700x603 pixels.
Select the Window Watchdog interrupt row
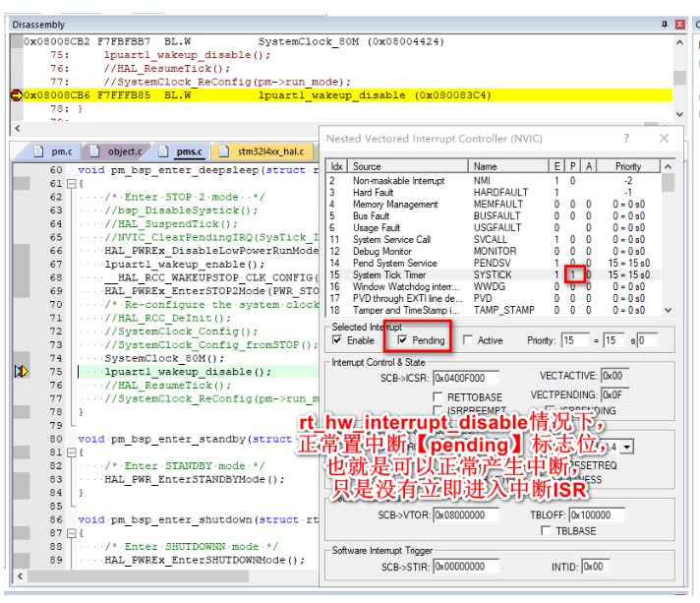pyautogui.click(x=493, y=286)
